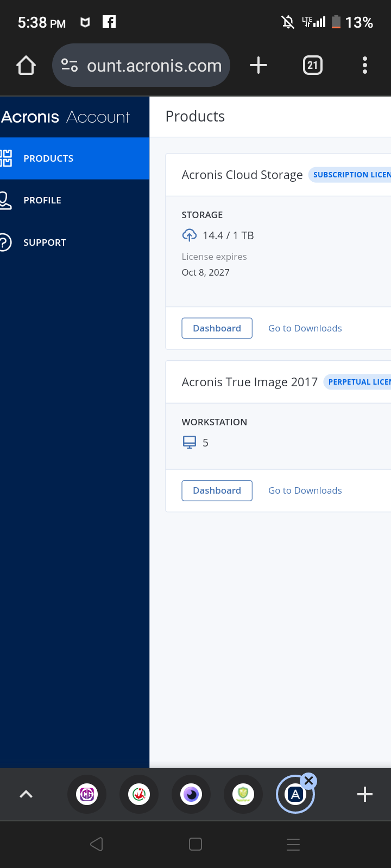
Task: Switch to the red and green logo tab
Action: coord(139,794)
